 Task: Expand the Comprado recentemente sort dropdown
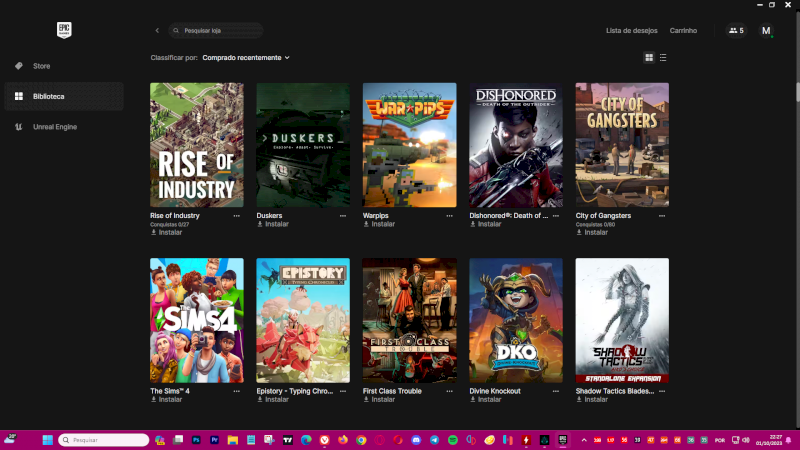(246, 58)
